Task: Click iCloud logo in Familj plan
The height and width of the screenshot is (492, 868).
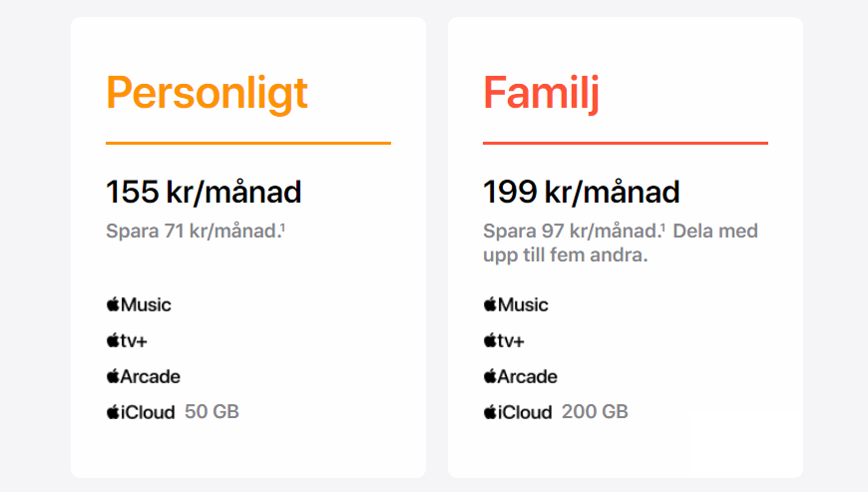Action: click(518, 412)
